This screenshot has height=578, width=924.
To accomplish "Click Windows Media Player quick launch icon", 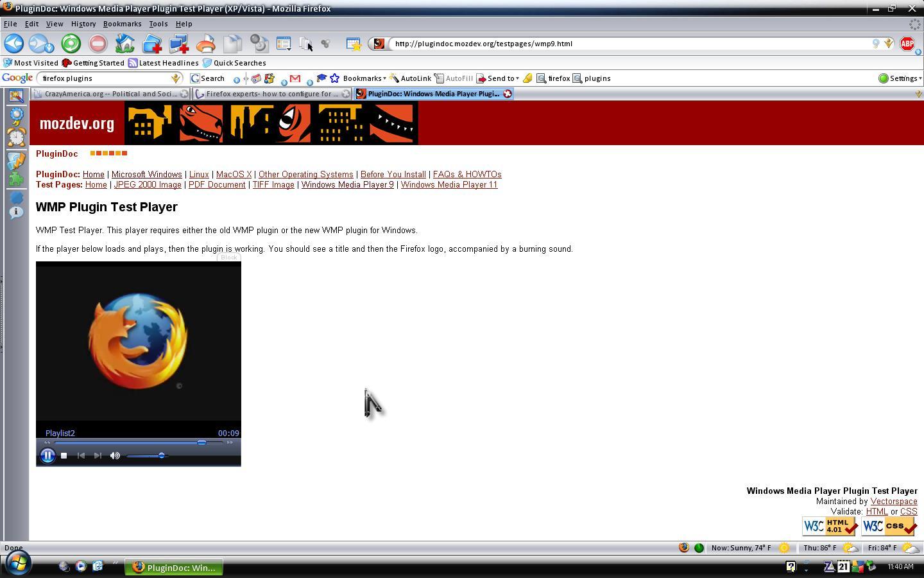I will 81,566.
